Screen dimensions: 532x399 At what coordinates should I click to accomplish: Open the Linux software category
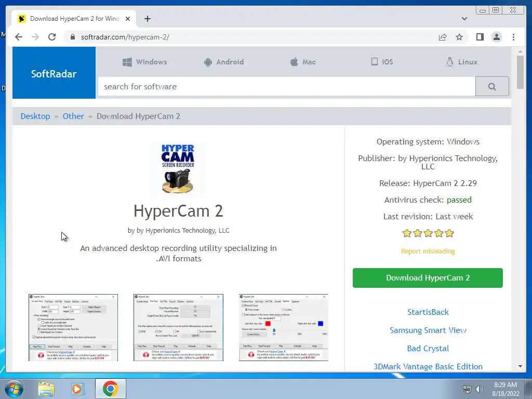pos(461,62)
